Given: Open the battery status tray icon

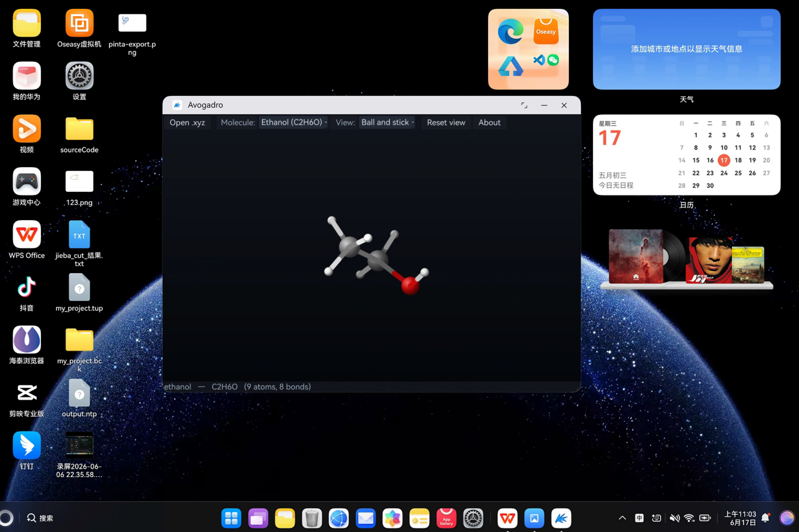Looking at the screenshot, I should point(705,518).
